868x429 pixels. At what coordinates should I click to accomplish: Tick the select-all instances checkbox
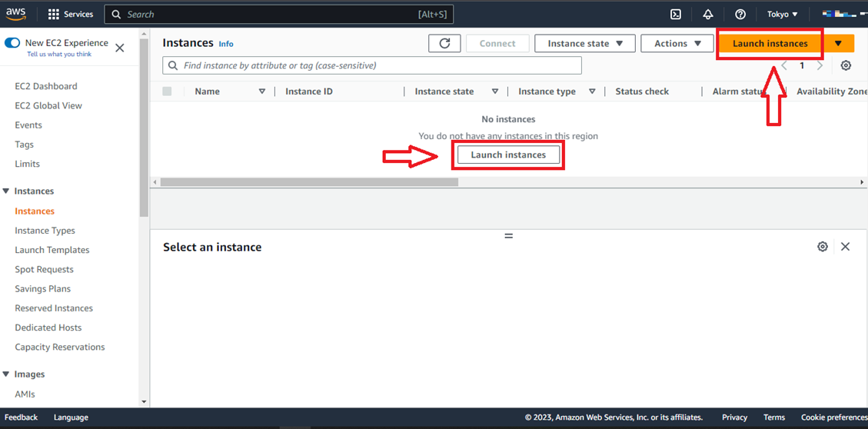coord(167,91)
